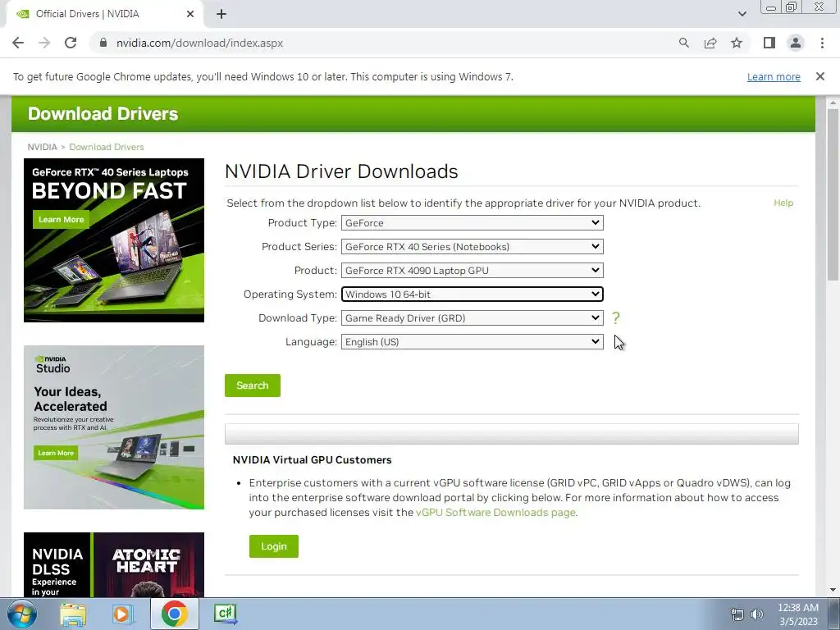Open the Download Type dropdown
Screen dimensions: 840x630
pyautogui.click(x=472, y=317)
